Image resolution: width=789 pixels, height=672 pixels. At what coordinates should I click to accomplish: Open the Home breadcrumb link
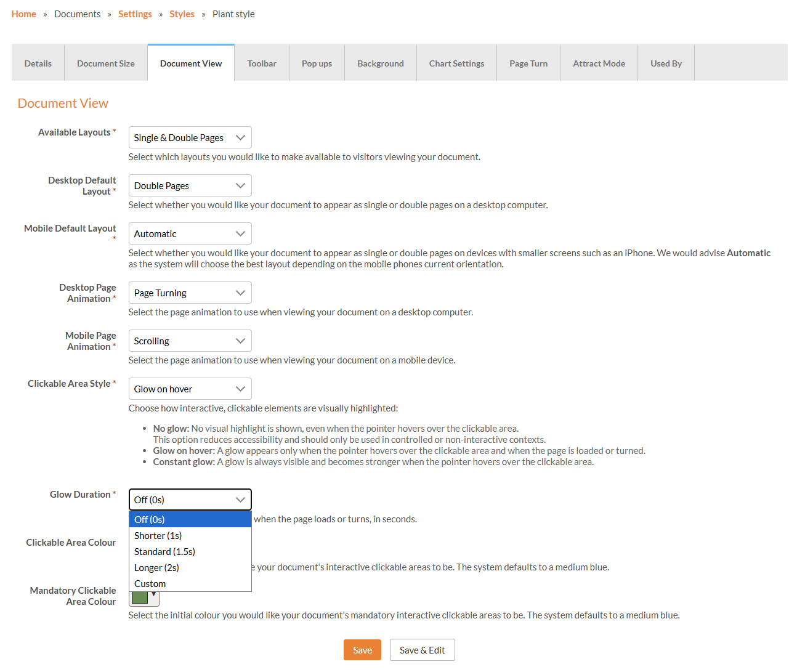click(x=23, y=14)
